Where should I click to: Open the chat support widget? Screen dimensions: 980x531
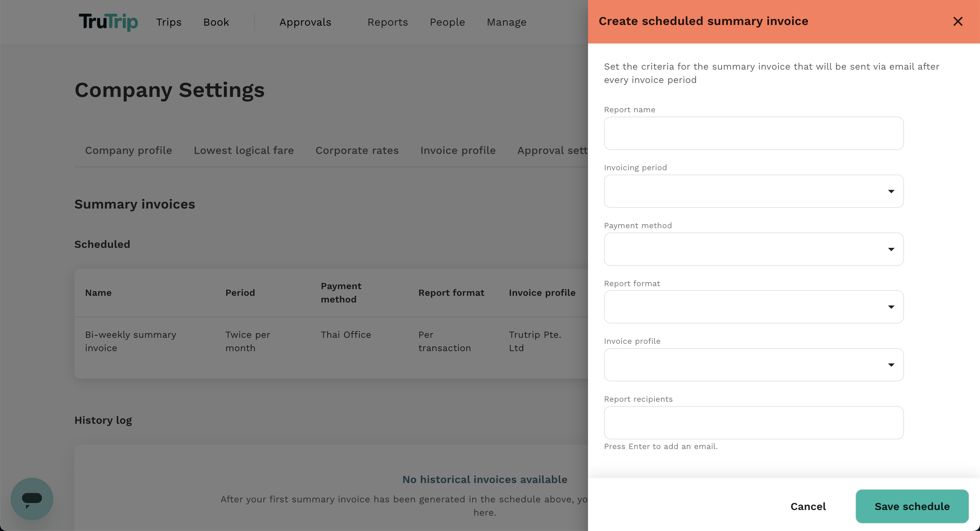coord(32,499)
